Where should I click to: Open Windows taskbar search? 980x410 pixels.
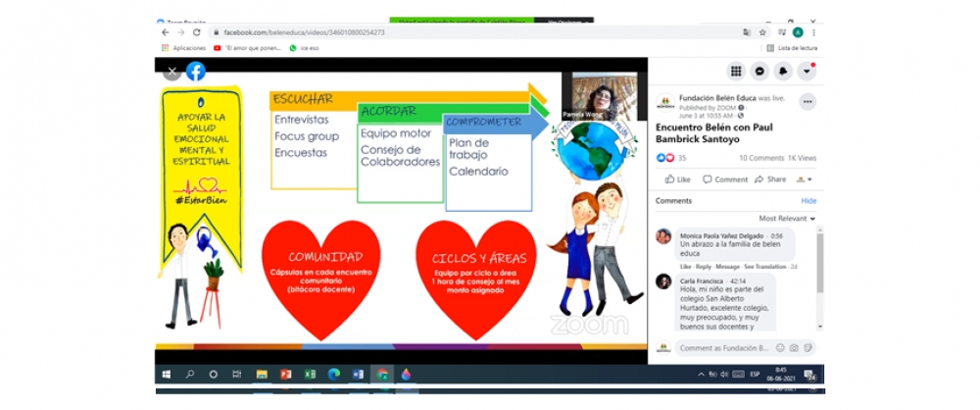pos(189,375)
